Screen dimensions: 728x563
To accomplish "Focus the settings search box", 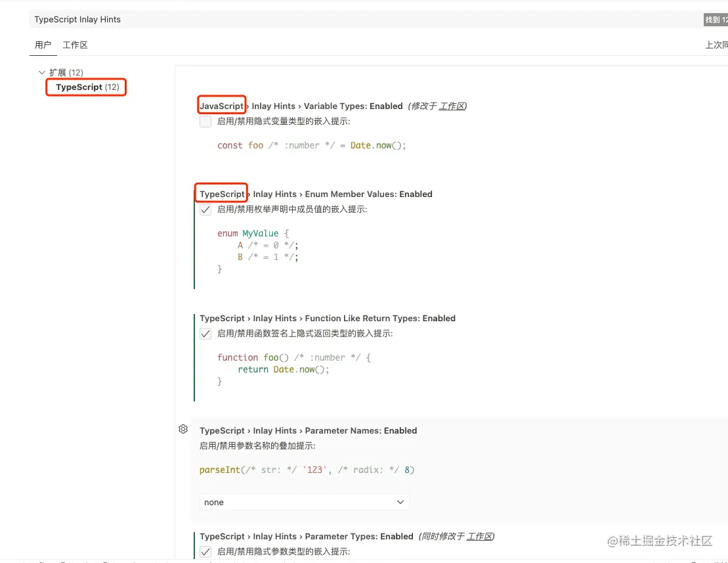I will (x=367, y=20).
